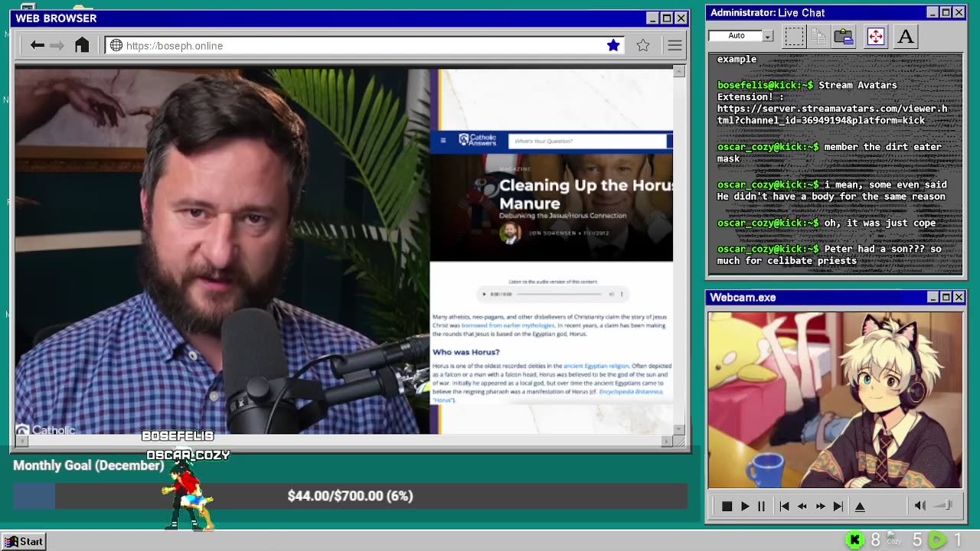
Task: Maximize the Webcam.exe window
Action: [x=946, y=297]
